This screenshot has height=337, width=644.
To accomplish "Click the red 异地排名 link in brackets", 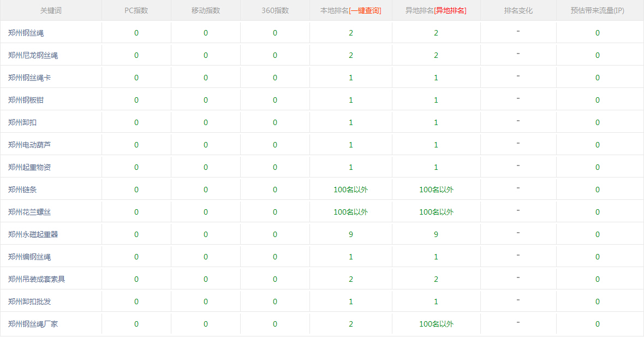I will 450,10.
